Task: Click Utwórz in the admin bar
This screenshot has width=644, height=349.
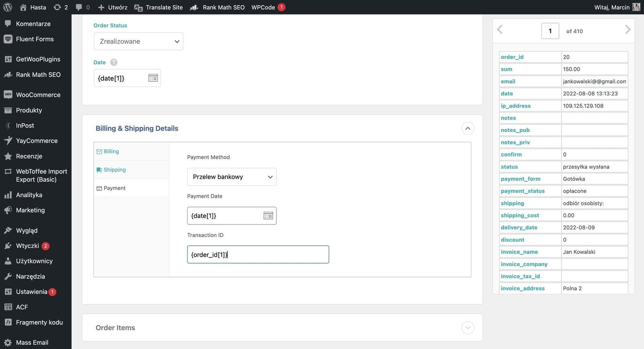Action: coord(113,7)
